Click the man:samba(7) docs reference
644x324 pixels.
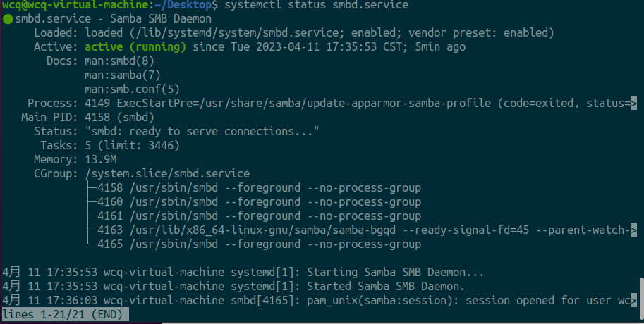click(x=123, y=75)
